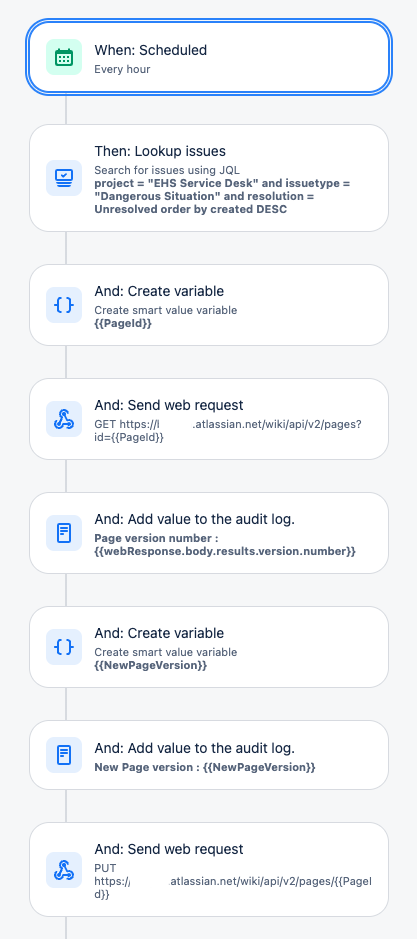Open Create variable step for NewPageVersion

(208, 647)
